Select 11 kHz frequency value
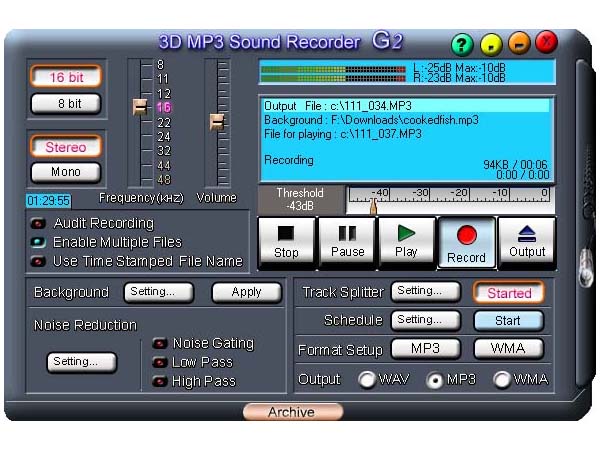The width and height of the screenshot is (600, 450). (x=163, y=79)
